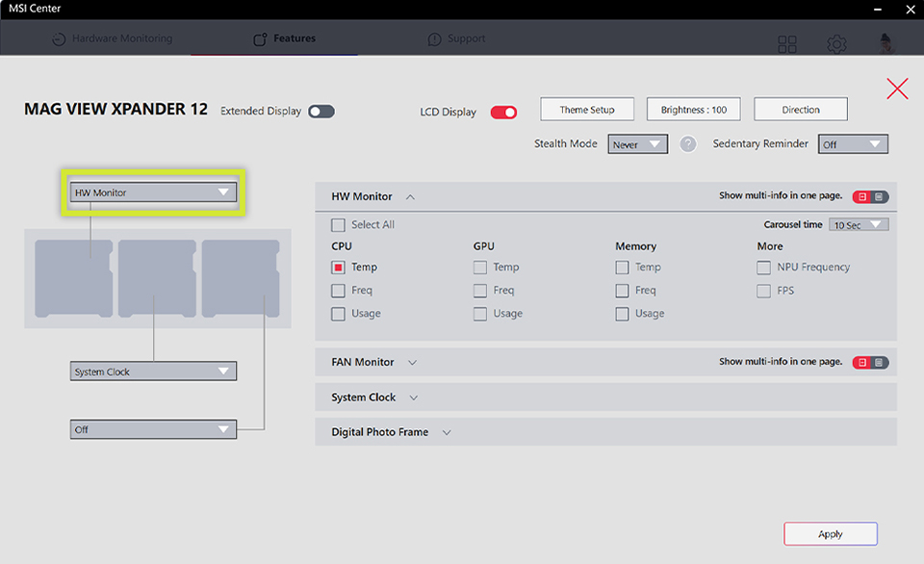Open the HW Monitor screen assignment dropdown
The height and width of the screenshot is (564, 924).
[153, 192]
